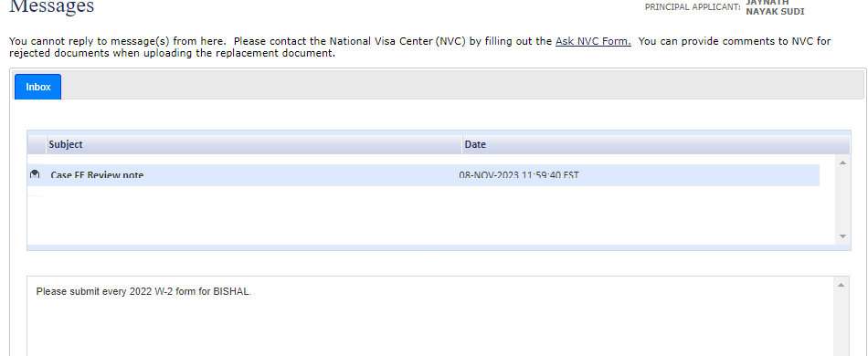This screenshot has width=868, height=356.
Task: Select the Inbox tab
Action: 38,87
